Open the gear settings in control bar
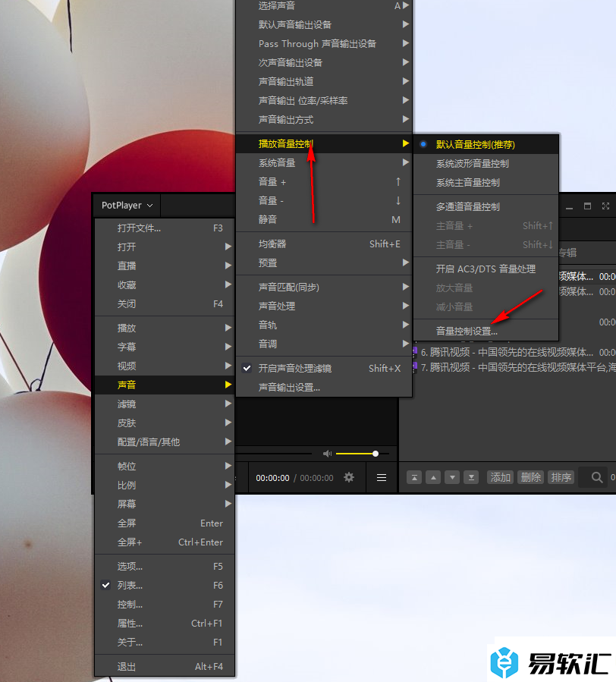The image size is (616, 682). pyautogui.click(x=349, y=478)
